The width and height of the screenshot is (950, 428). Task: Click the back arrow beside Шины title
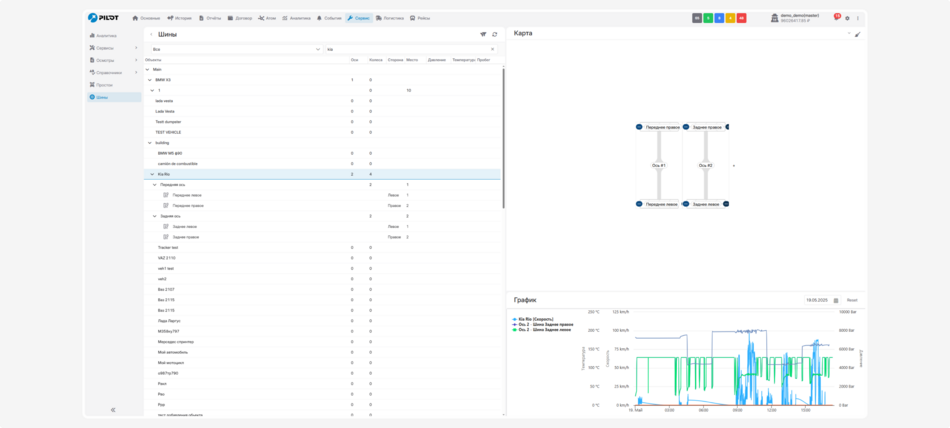(151, 35)
